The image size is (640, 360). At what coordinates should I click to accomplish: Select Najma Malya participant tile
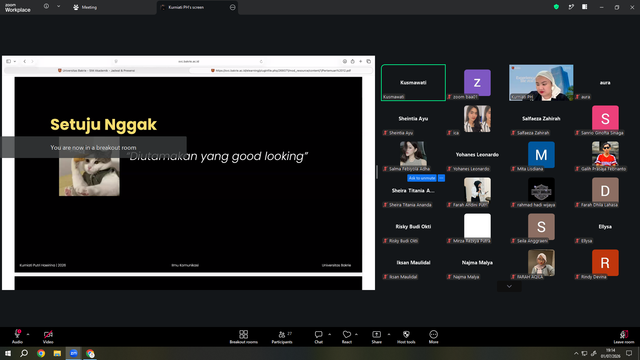477,262
